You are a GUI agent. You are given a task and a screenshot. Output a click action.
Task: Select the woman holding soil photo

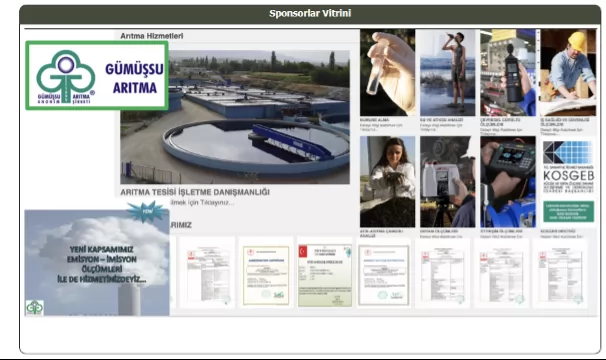pos(387,181)
